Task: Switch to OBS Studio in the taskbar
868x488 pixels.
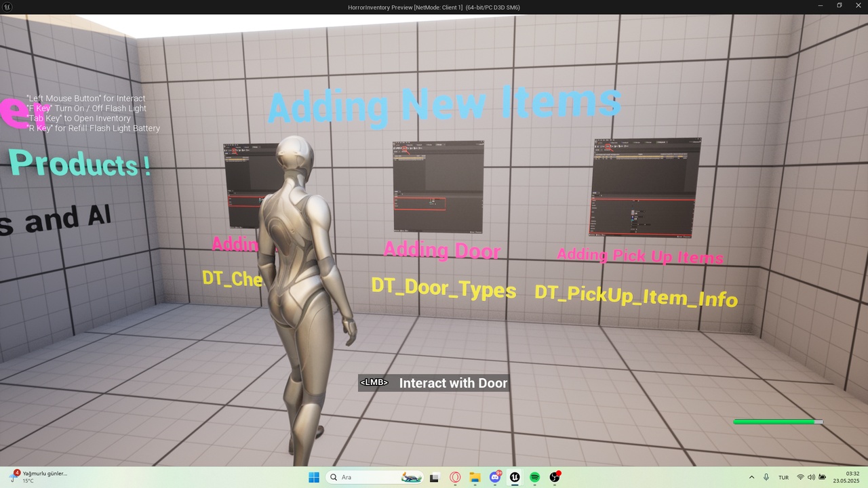Action: coord(555,477)
